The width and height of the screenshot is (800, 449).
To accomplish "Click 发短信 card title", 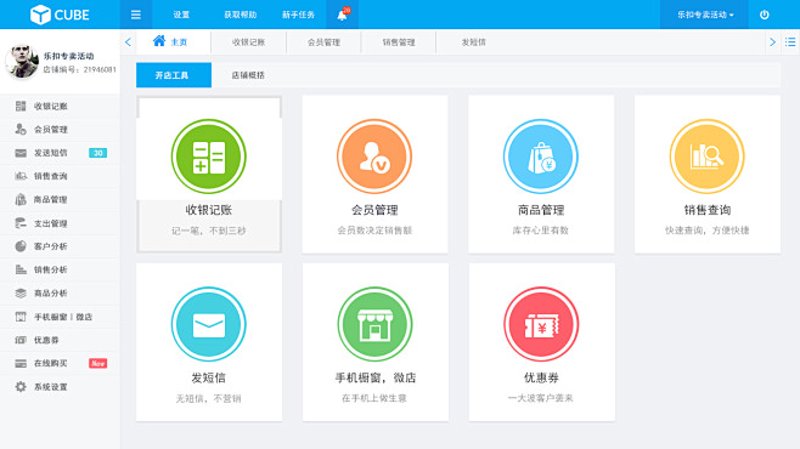I will (x=209, y=378).
